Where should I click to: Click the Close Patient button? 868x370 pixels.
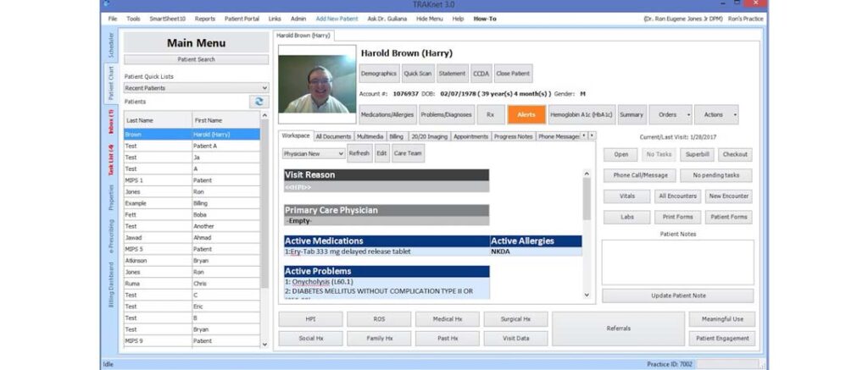[513, 73]
